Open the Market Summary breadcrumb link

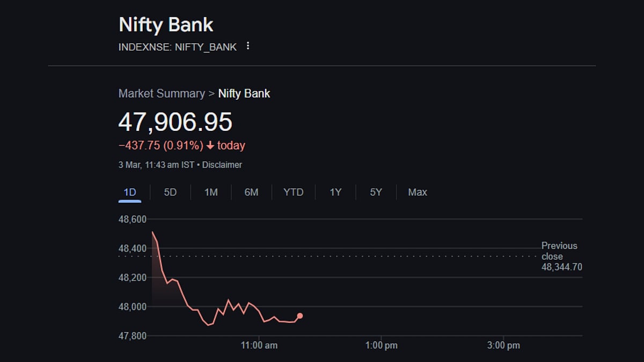point(162,93)
